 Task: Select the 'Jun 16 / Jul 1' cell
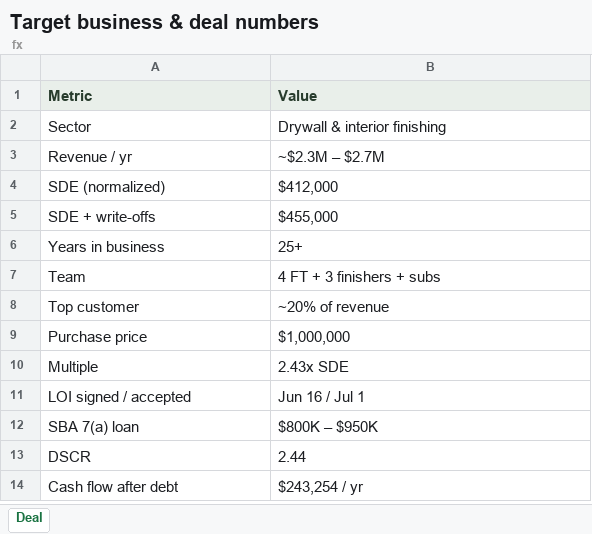430,396
